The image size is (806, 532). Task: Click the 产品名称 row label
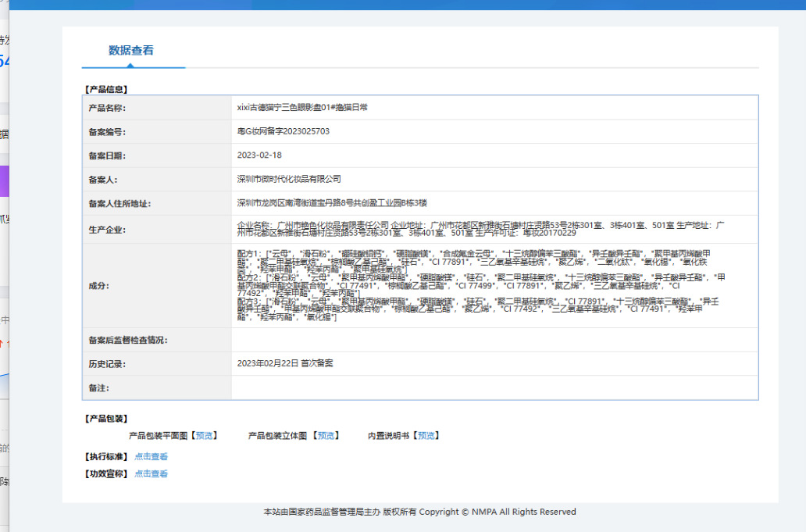click(x=107, y=108)
